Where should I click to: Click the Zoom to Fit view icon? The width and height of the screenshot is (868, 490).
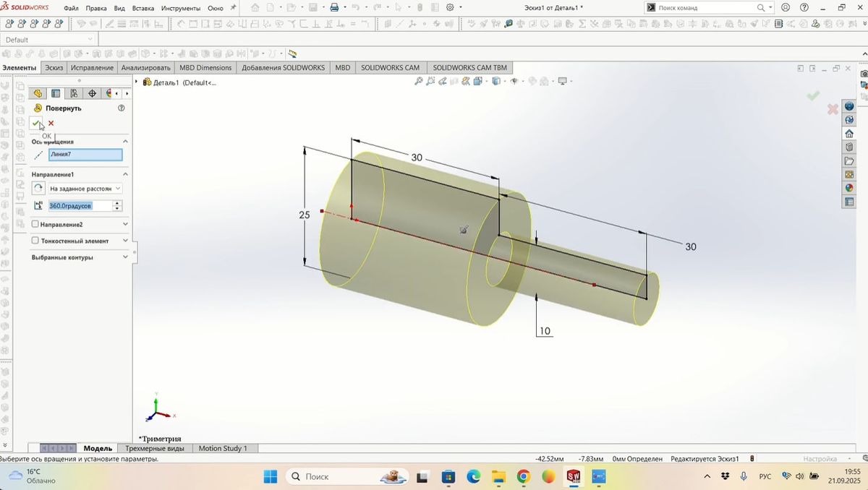418,82
